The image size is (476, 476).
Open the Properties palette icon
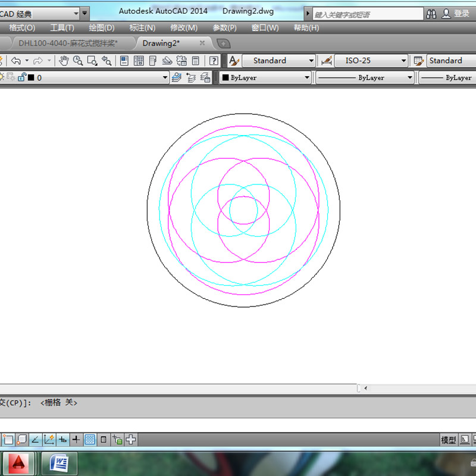pyautogui.click(x=124, y=61)
